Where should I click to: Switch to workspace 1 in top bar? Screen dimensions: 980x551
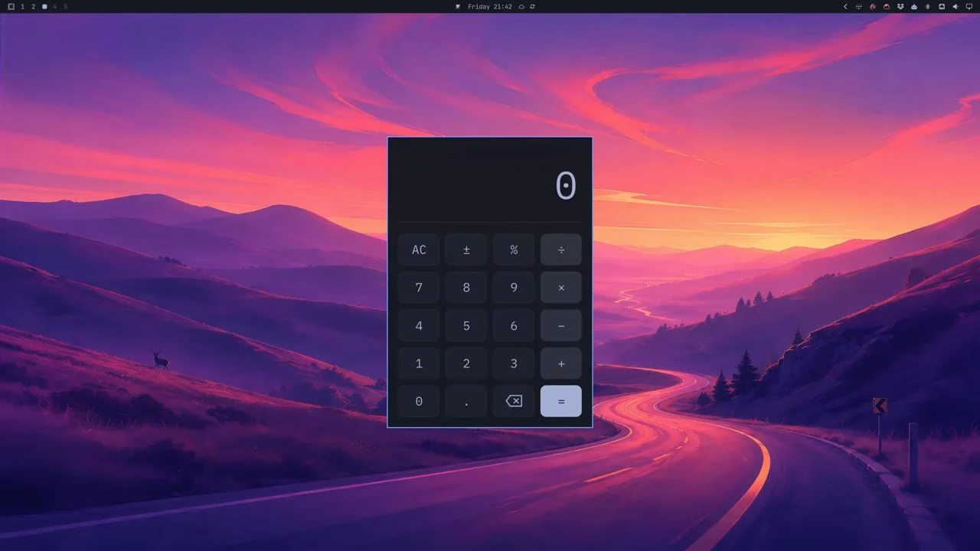(22, 6)
